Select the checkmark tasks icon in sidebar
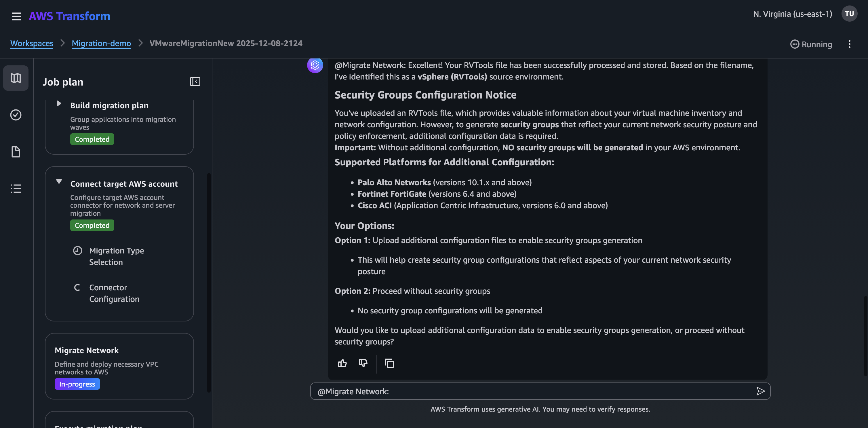The image size is (868, 428). click(x=16, y=115)
